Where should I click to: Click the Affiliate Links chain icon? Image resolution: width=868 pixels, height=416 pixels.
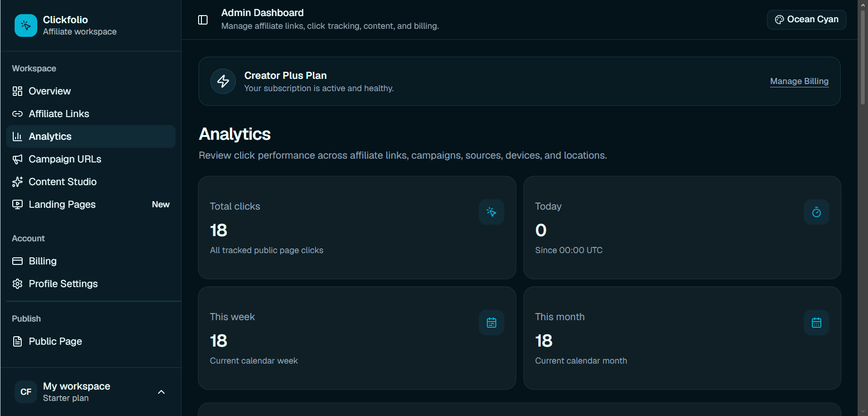[17, 114]
